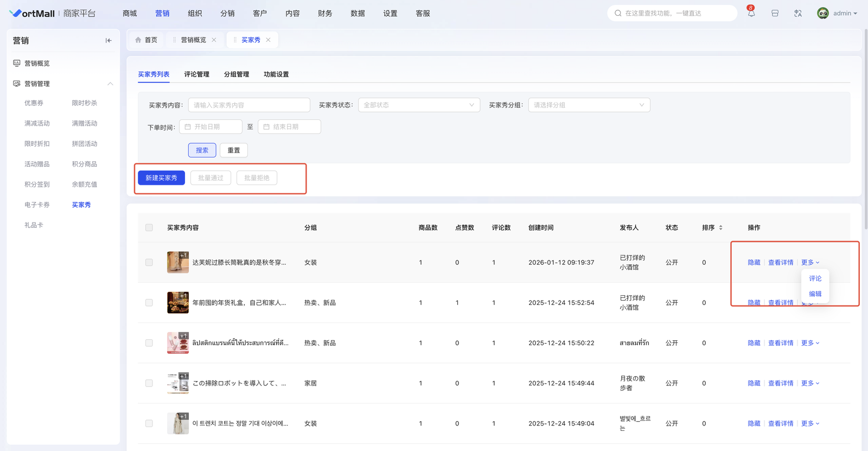
Task: Open the 财务 top menu item
Action: pos(325,14)
